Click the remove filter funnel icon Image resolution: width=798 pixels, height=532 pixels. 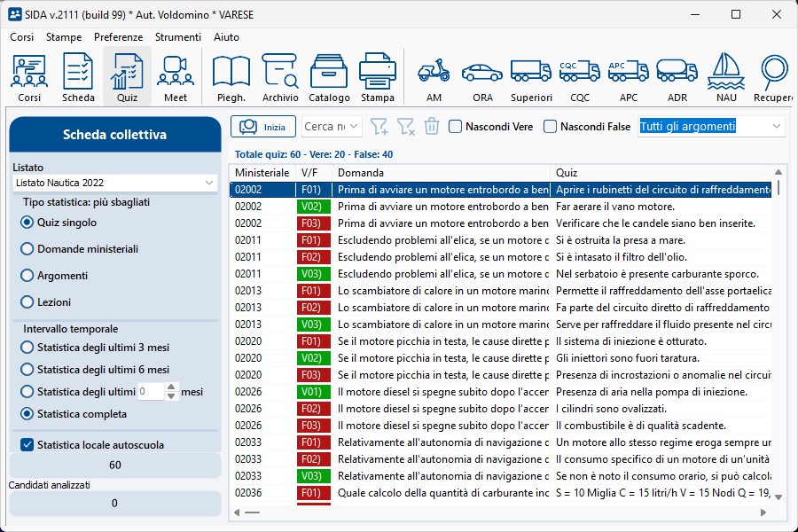(x=405, y=127)
